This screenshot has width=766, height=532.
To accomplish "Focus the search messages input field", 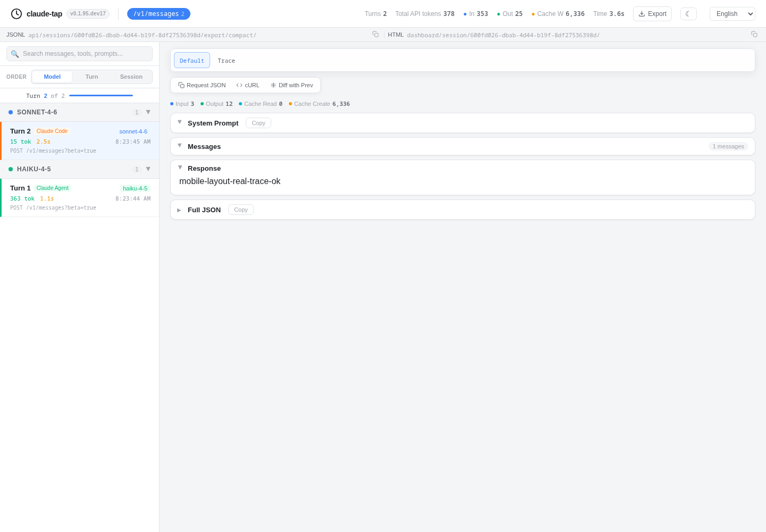I will point(79,54).
